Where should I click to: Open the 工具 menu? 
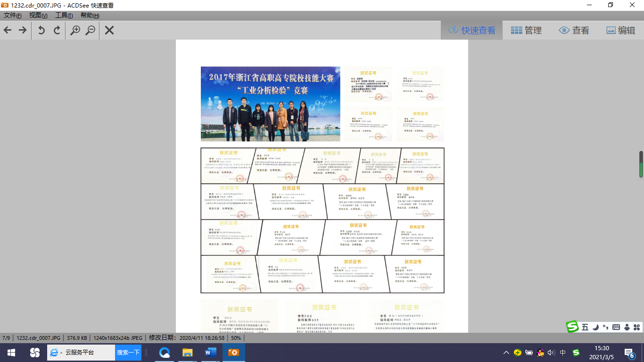click(64, 15)
